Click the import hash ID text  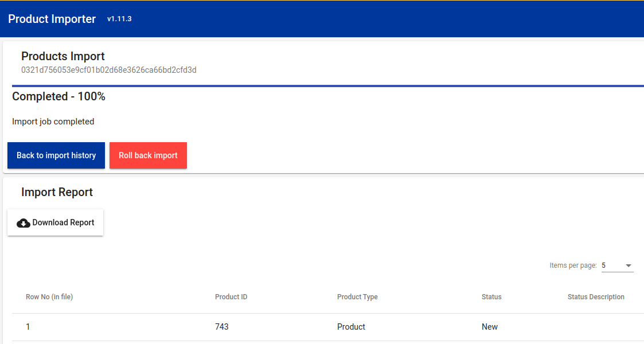click(x=109, y=70)
